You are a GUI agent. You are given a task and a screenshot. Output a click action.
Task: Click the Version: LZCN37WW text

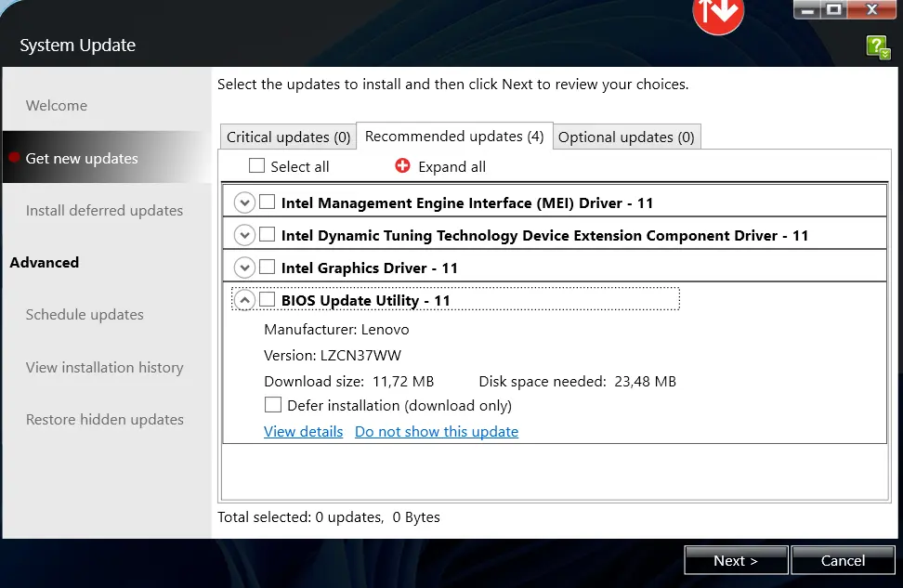[x=333, y=356]
